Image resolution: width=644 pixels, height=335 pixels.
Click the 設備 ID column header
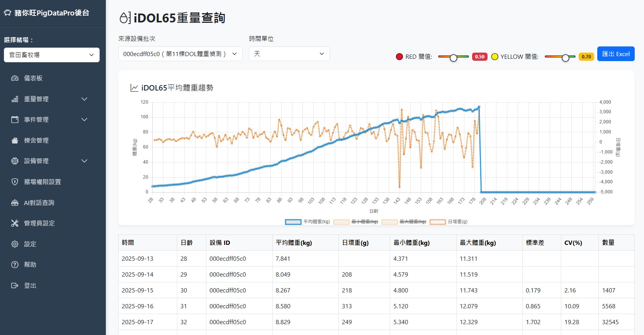click(239, 243)
